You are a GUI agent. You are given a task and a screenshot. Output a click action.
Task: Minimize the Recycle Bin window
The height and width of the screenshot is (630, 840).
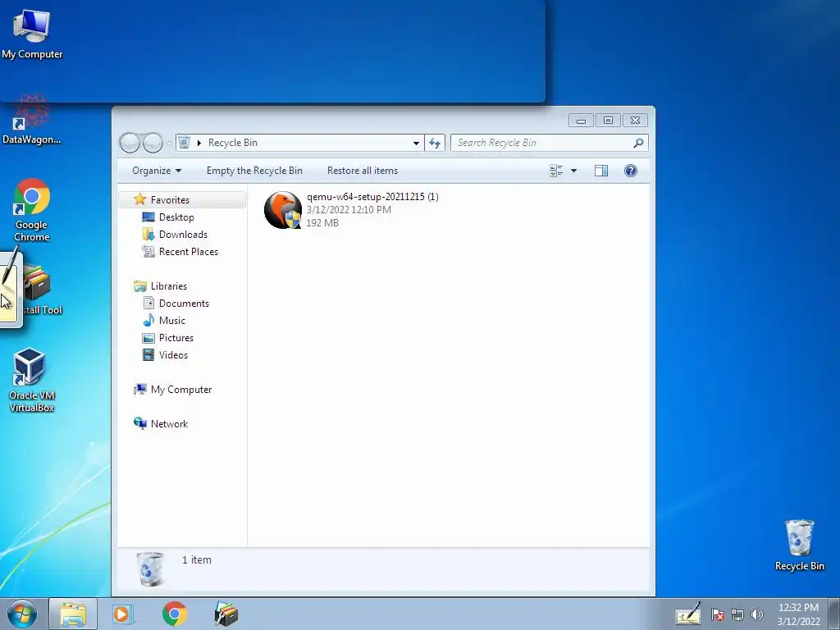(x=581, y=121)
